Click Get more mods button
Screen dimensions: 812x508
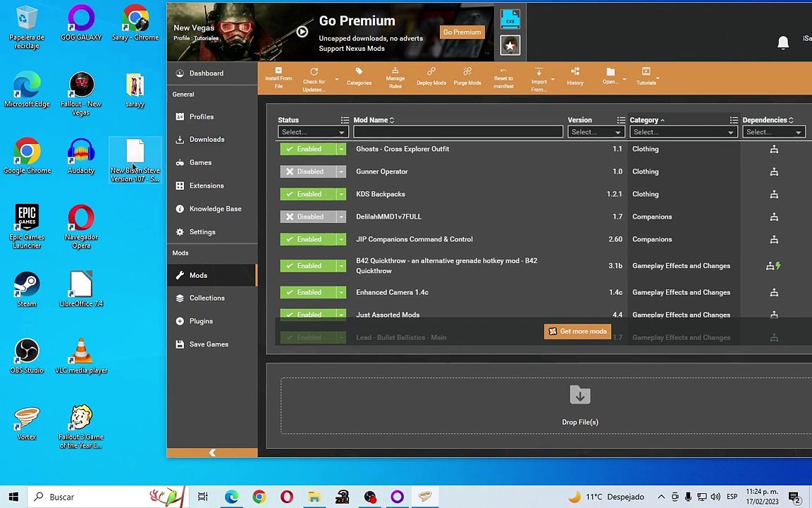(577, 331)
